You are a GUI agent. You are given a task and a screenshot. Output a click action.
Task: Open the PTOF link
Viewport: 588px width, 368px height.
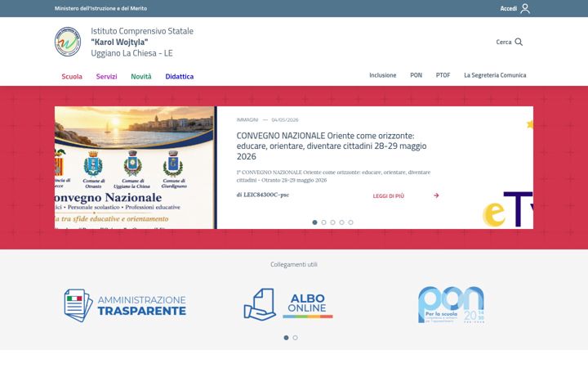point(443,75)
